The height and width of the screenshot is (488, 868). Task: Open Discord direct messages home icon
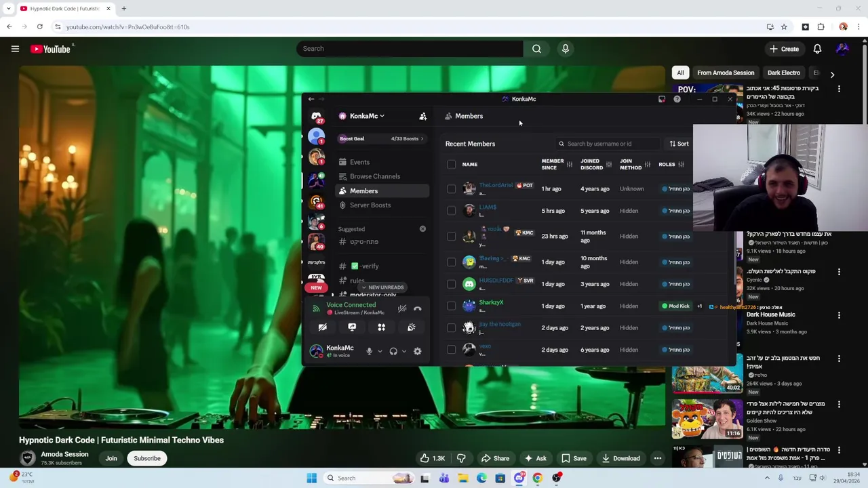coord(316,117)
